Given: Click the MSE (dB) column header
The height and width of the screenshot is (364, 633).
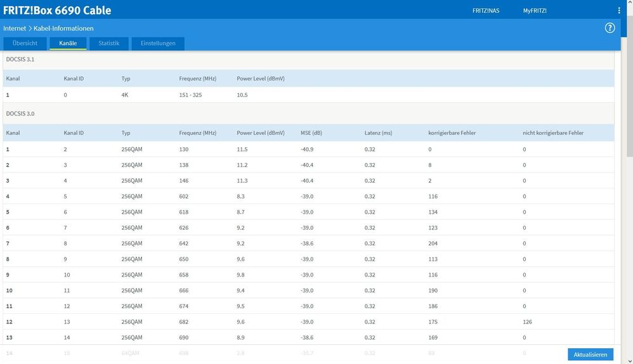Looking at the screenshot, I should (311, 133).
